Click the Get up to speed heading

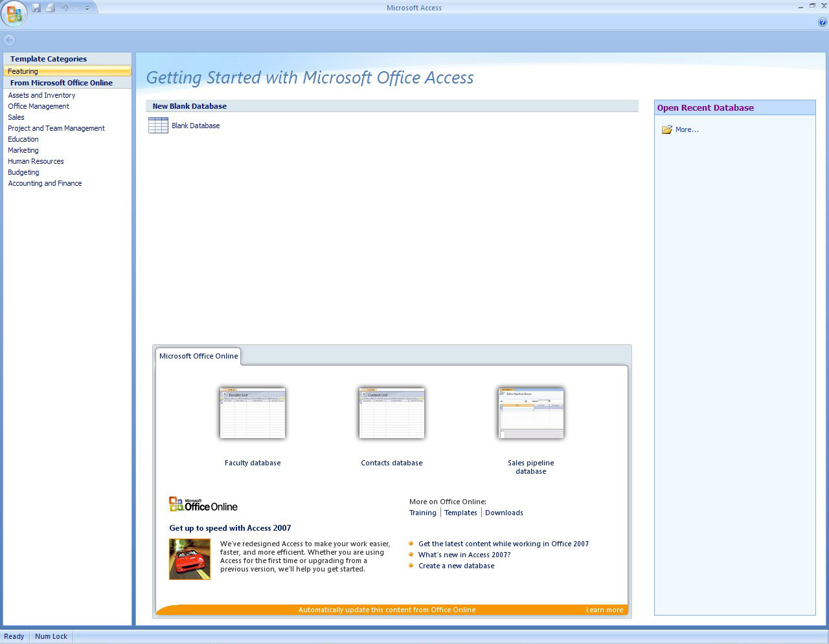pyautogui.click(x=230, y=528)
